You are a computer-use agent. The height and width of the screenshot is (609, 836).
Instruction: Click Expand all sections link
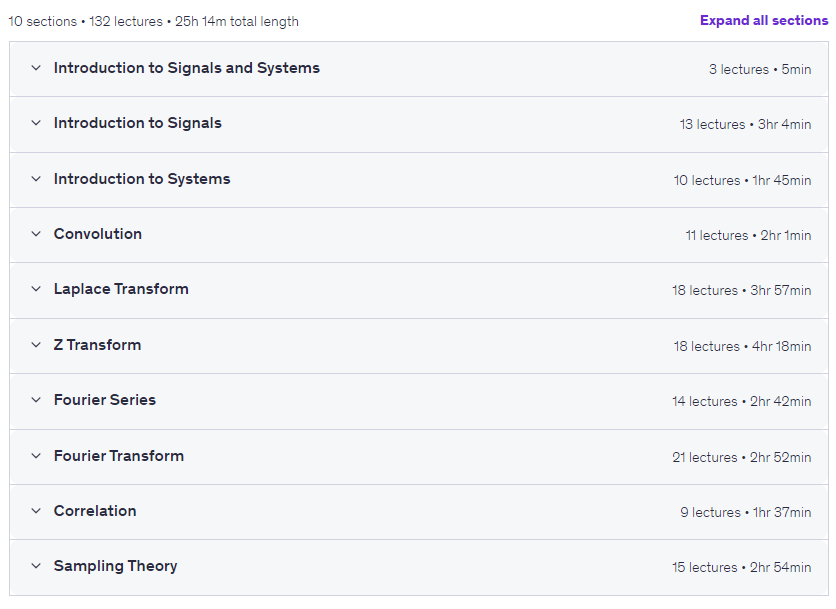[763, 20]
